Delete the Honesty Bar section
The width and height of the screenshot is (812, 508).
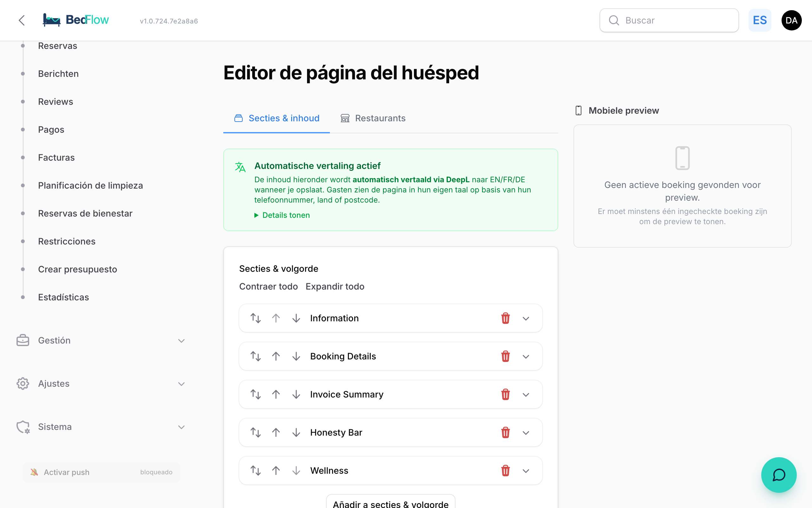click(x=505, y=432)
